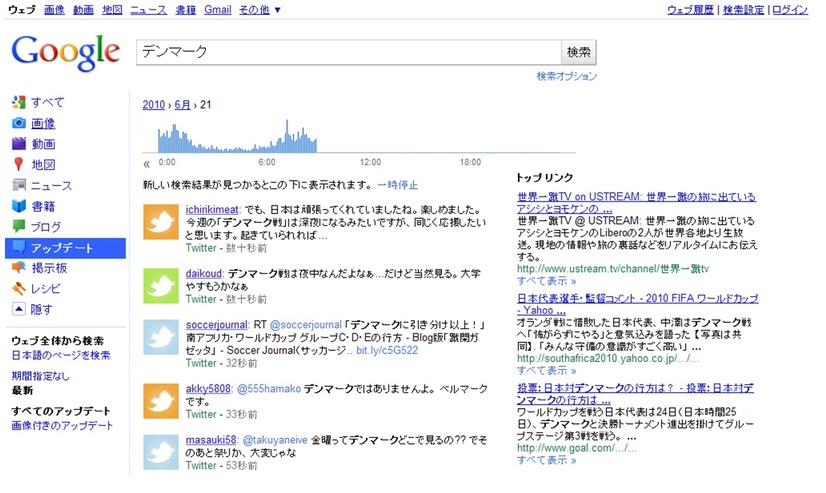The image size is (826, 493).
Task: Open 画像 in the top navigation bar
Action: [x=54, y=9]
